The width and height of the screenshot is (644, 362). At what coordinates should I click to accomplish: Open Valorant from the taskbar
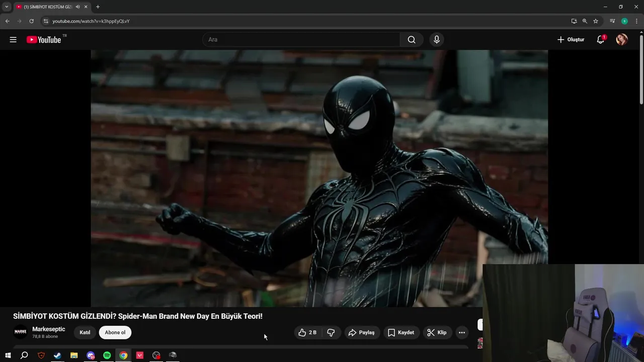(140, 355)
